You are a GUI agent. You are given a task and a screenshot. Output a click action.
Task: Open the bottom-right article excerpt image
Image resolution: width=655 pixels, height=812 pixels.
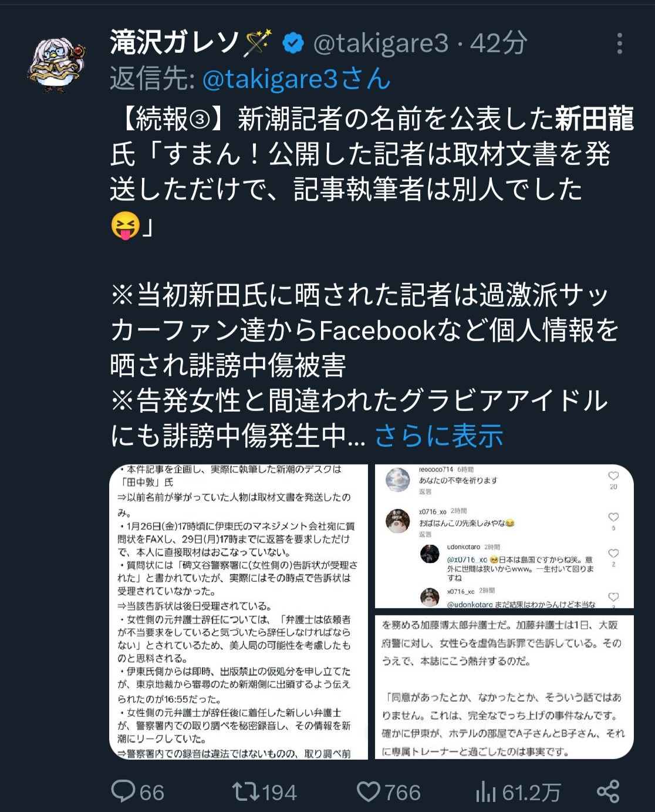[x=504, y=687]
